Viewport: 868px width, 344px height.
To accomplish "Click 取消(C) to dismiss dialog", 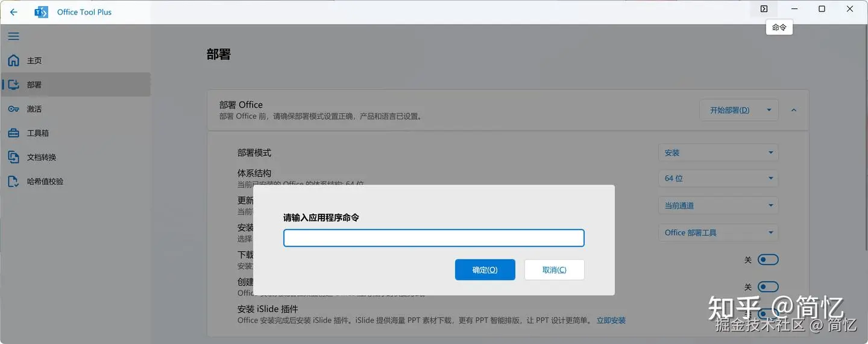I will click(555, 270).
